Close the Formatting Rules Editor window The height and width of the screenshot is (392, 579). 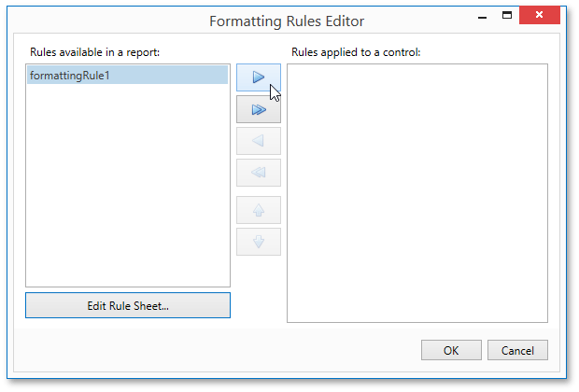point(540,15)
